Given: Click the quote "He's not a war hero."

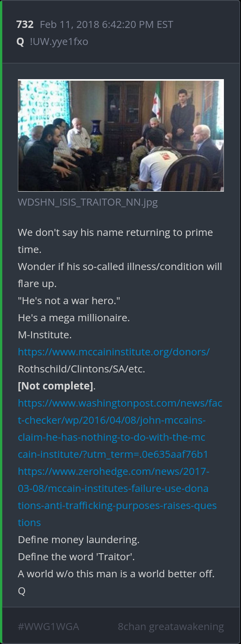Looking at the screenshot, I should coord(69,301).
